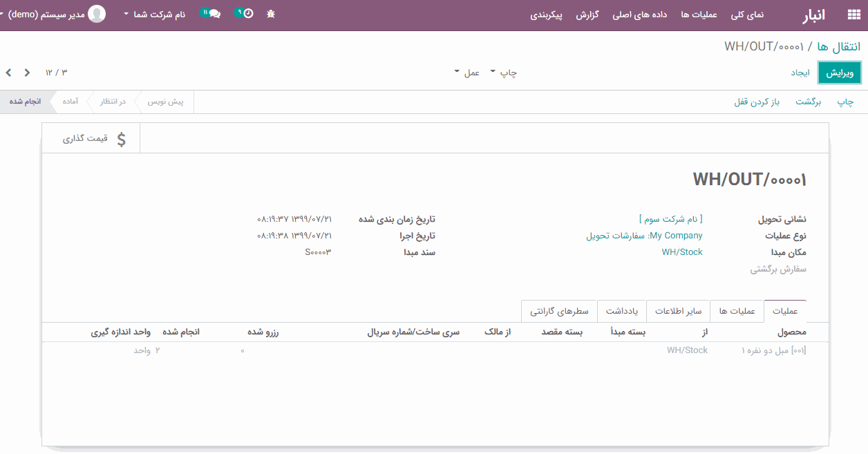Select the عملیات tab
Screen dimensions: 868x454
(x=785, y=311)
